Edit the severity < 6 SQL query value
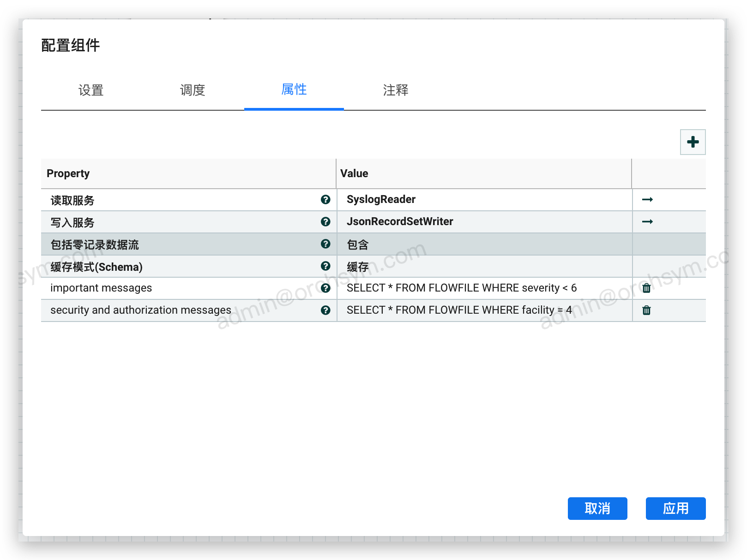 [462, 288]
